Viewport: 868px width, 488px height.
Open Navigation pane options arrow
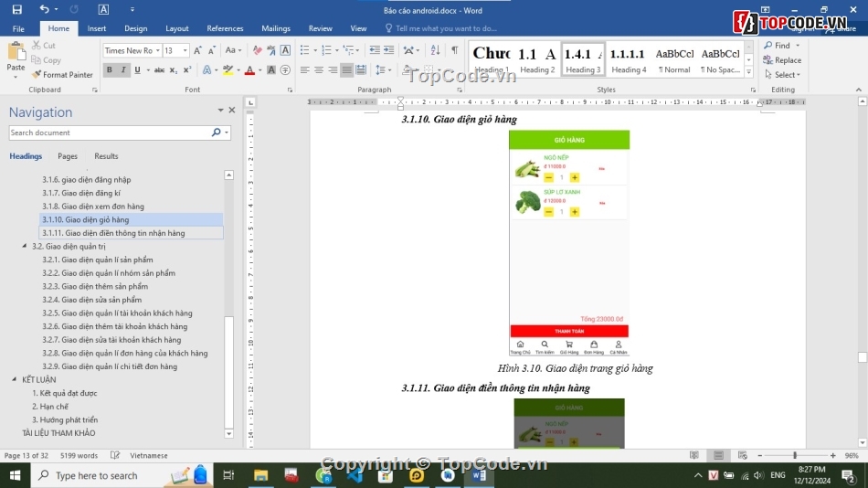[220, 110]
